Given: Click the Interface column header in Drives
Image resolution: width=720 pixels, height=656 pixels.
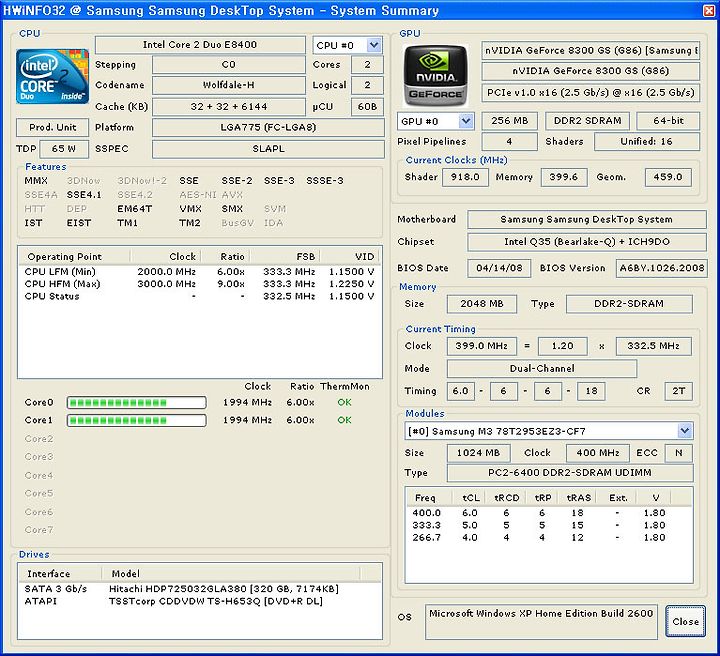Looking at the screenshot, I should coord(60,573).
